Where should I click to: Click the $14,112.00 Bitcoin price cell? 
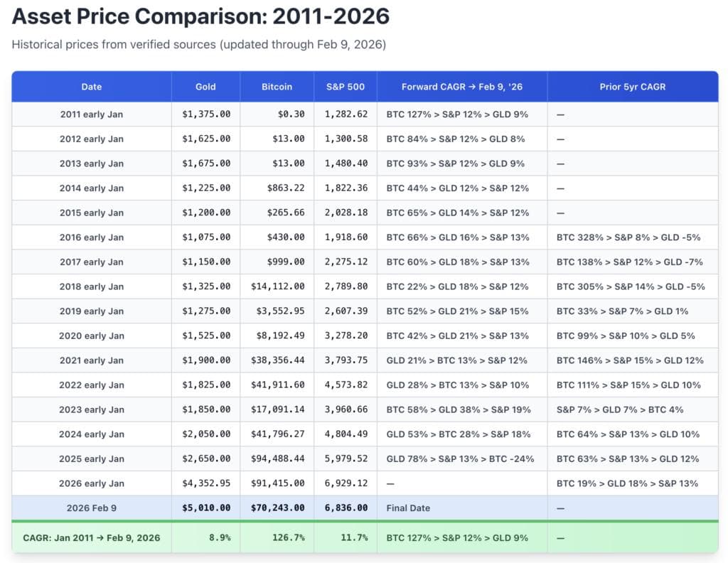[277, 286]
